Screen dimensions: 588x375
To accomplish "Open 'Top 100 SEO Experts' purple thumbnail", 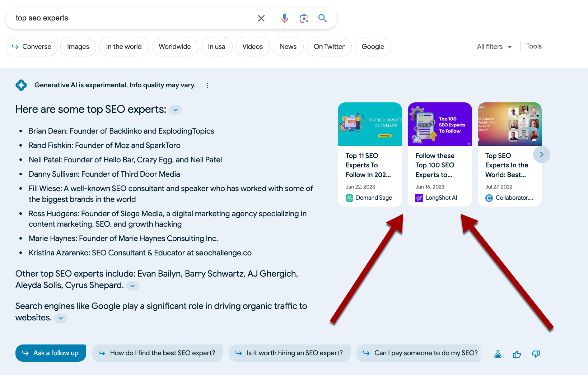I will pos(440,124).
